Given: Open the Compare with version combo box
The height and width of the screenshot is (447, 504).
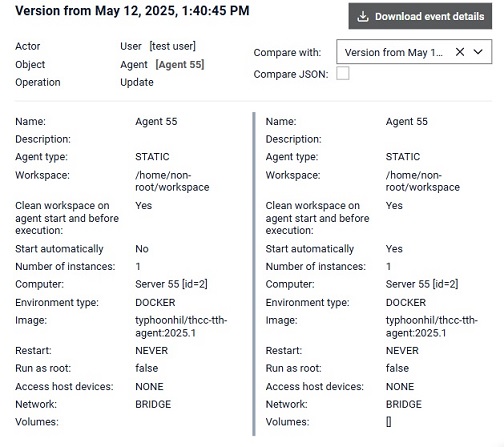Looking at the screenshot, I should (414, 52).
